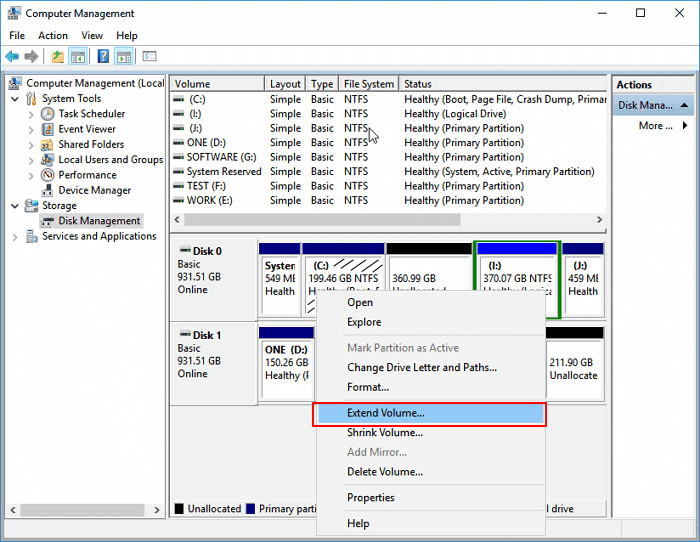Click the Up one level folder icon
Screen dimensions: 700x542
[58, 57]
